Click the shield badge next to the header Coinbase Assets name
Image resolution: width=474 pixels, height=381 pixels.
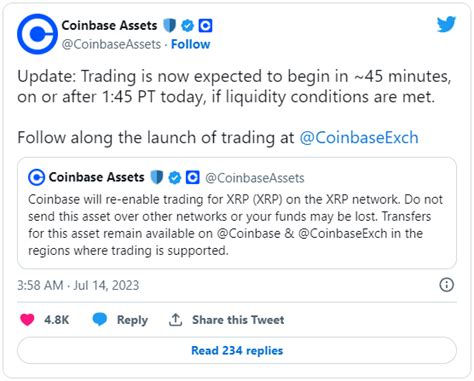point(170,25)
